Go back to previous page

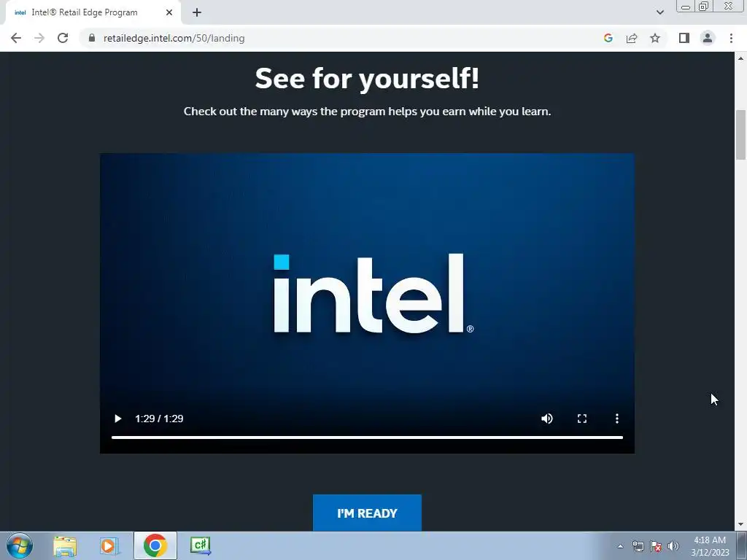point(16,38)
